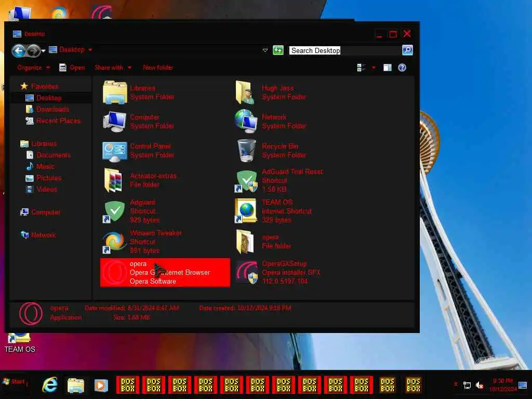532x399 pixels.
Task: Select Pictures in the navigation pane
Action: 44,178
